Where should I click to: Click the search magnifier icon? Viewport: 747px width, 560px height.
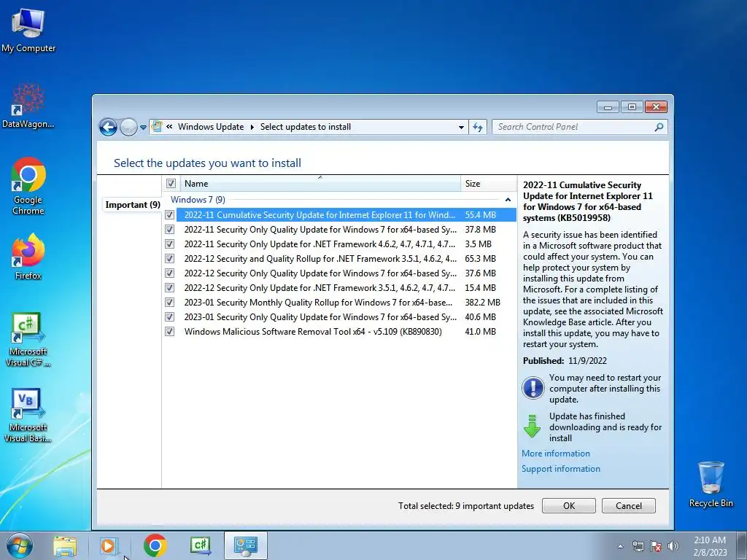tap(659, 127)
